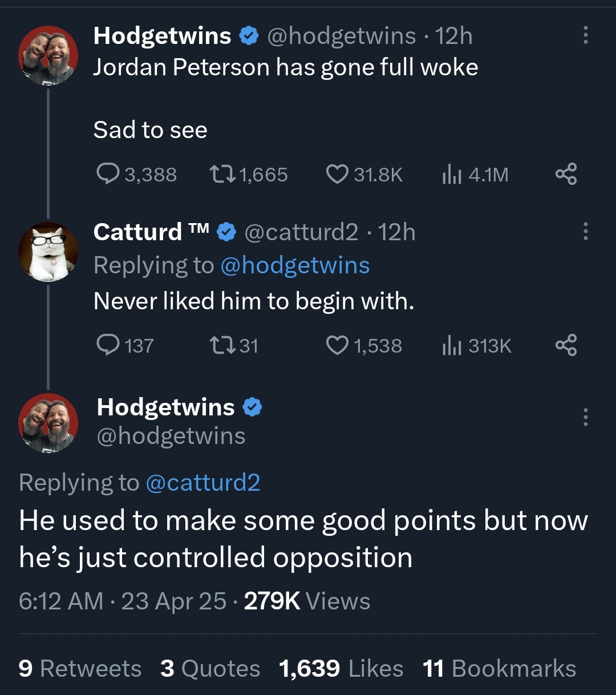View Catturd tweet's 313K view stats

pyautogui.click(x=452, y=345)
